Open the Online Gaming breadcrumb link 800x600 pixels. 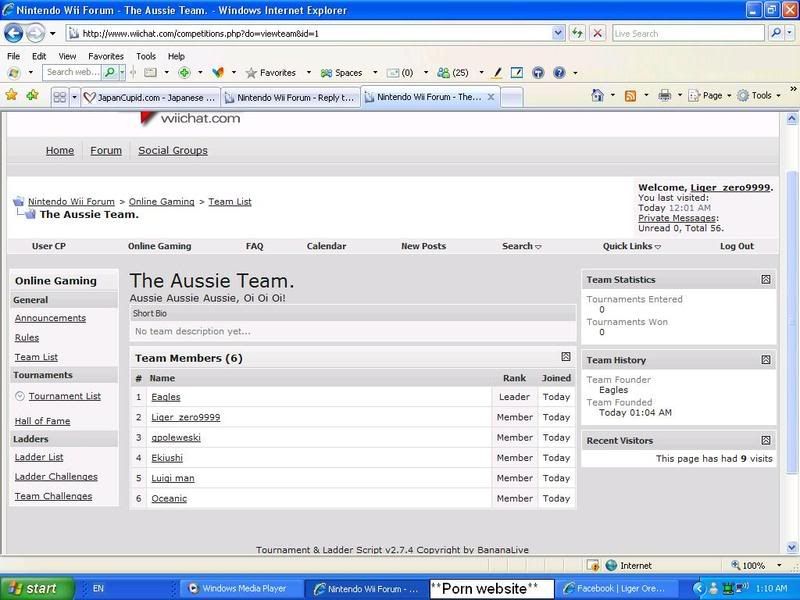[161, 202]
